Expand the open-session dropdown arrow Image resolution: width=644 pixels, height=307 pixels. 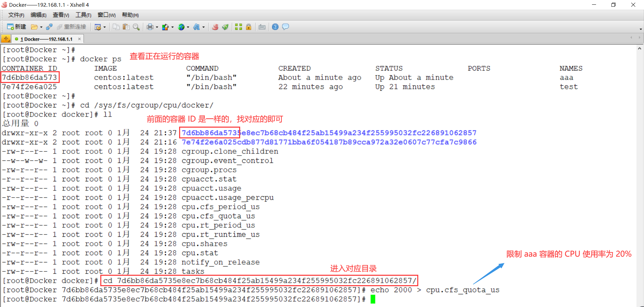pyautogui.click(x=41, y=27)
